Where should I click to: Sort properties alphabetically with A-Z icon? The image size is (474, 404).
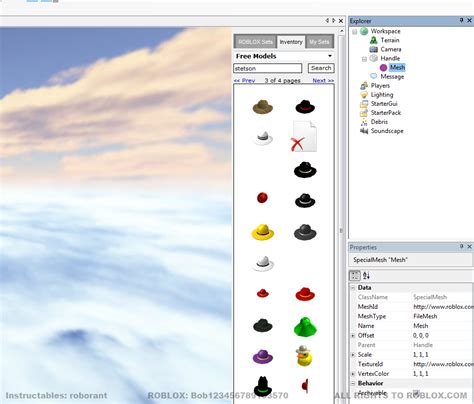point(366,276)
